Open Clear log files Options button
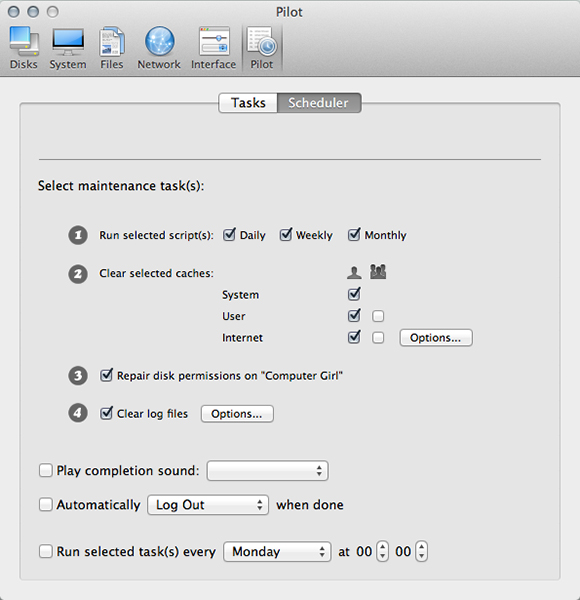The width and height of the screenshot is (580, 600). tap(237, 414)
